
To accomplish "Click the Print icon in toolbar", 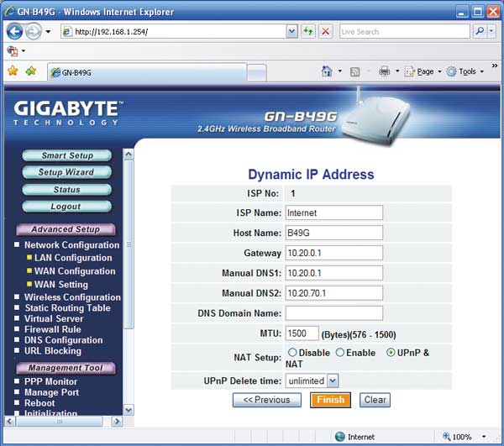I will click(x=384, y=71).
